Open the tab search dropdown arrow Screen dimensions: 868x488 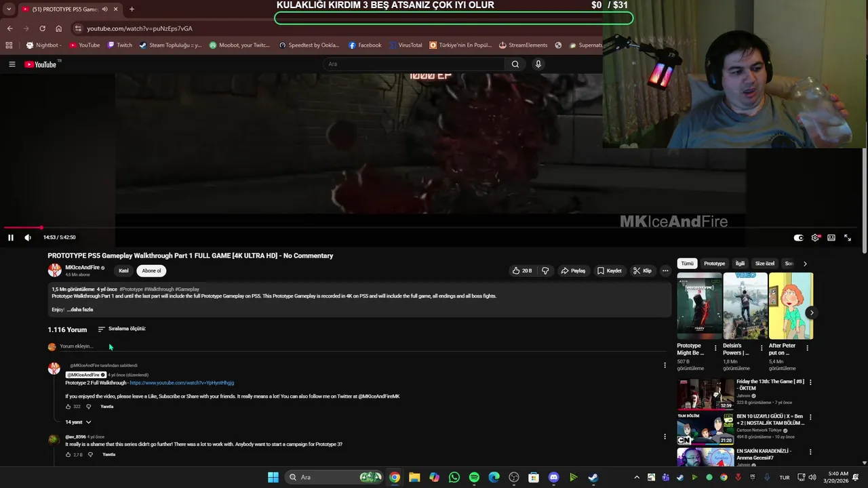click(x=9, y=9)
